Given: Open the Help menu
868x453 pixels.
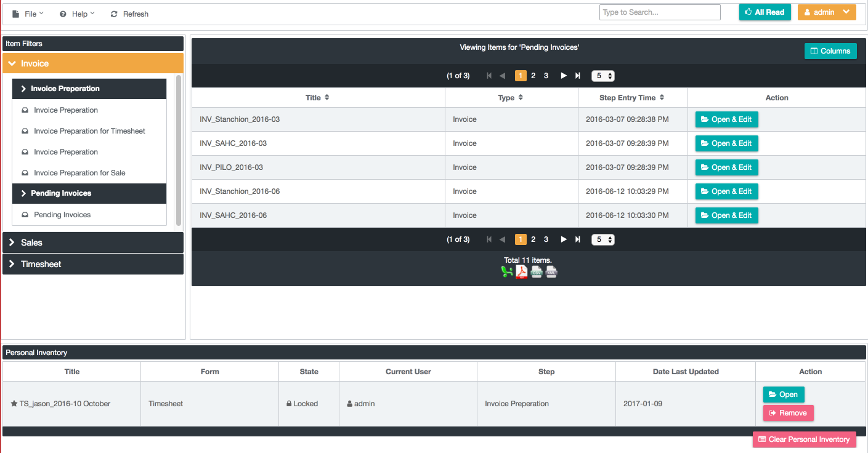Looking at the screenshot, I should pos(77,14).
